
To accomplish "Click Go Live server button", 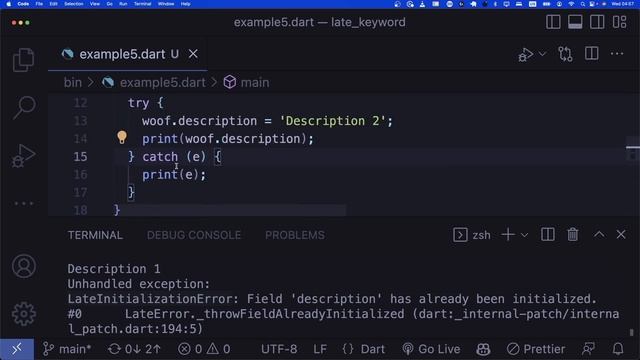I will click(431, 349).
